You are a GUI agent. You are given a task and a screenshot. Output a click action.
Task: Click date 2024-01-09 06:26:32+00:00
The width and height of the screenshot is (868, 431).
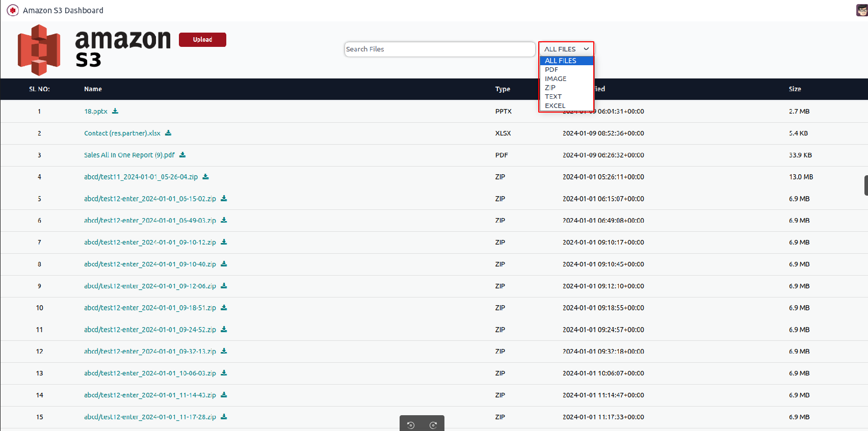click(603, 155)
